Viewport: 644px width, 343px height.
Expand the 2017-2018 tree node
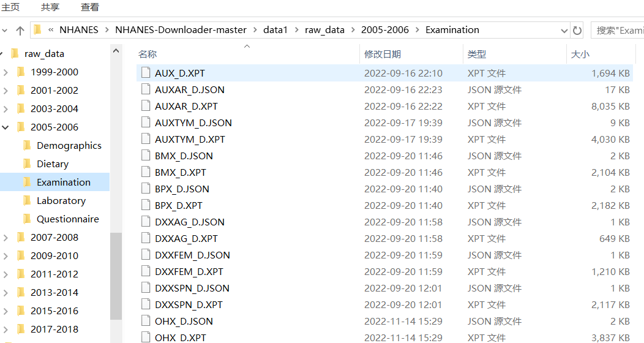tap(6, 330)
